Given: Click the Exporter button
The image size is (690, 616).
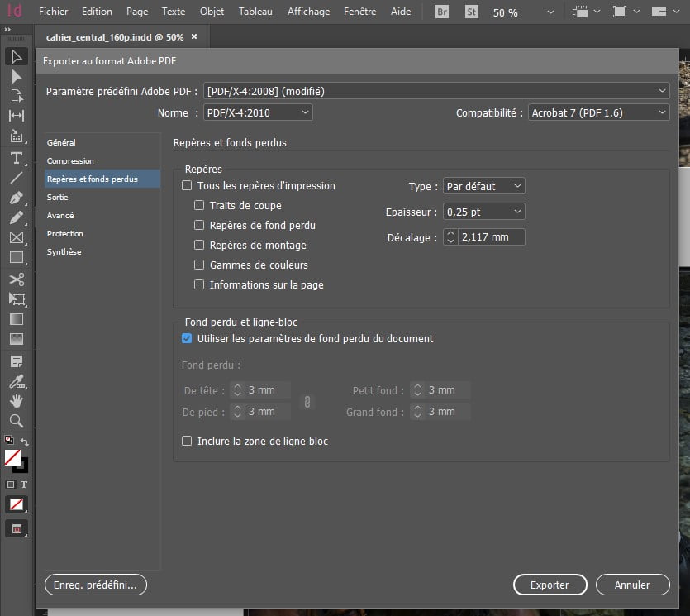Looking at the screenshot, I should [x=550, y=585].
